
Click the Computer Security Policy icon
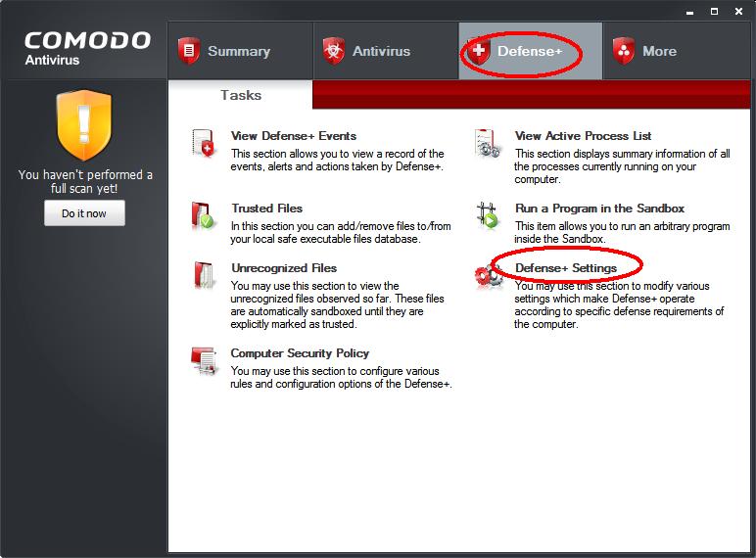[x=204, y=361]
